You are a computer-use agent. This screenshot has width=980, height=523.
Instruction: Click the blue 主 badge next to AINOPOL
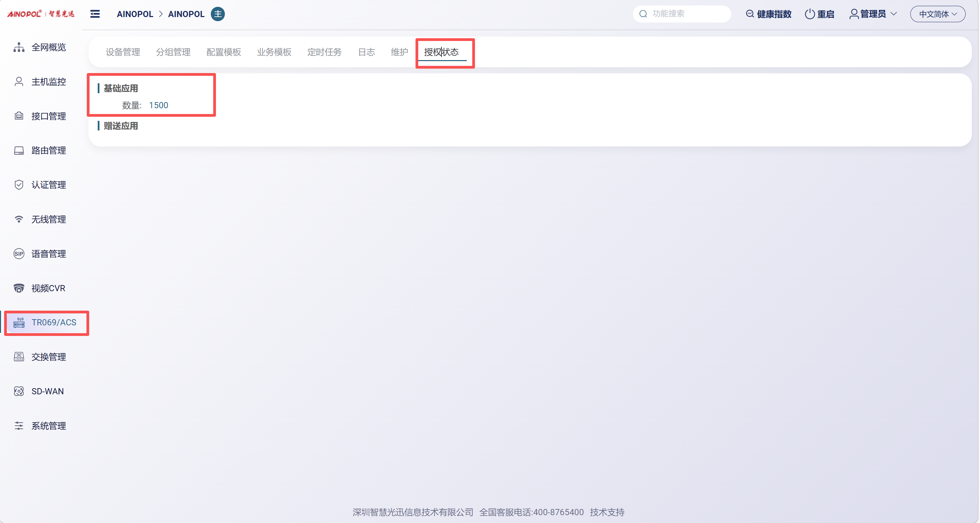tap(218, 14)
